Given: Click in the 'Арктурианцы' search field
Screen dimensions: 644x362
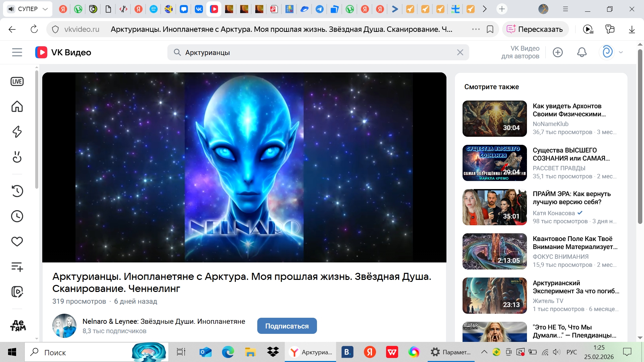Looking at the screenshot, I should (x=318, y=52).
